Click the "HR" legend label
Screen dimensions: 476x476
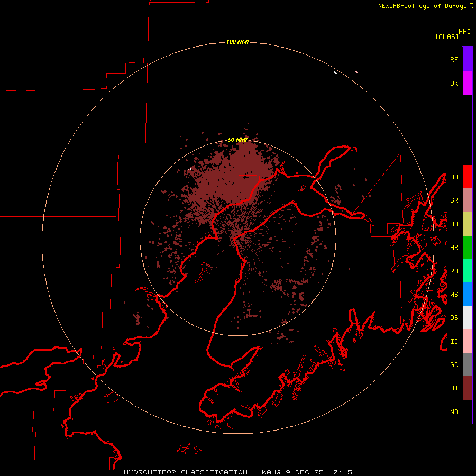[454, 248]
